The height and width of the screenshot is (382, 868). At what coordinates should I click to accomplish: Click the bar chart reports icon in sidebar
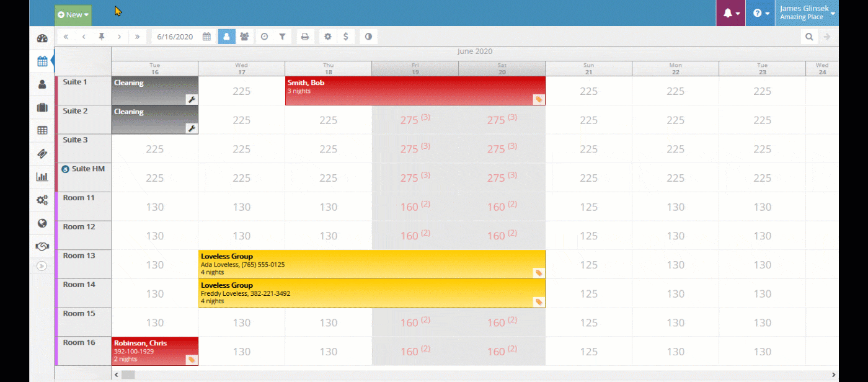[42, 177]
